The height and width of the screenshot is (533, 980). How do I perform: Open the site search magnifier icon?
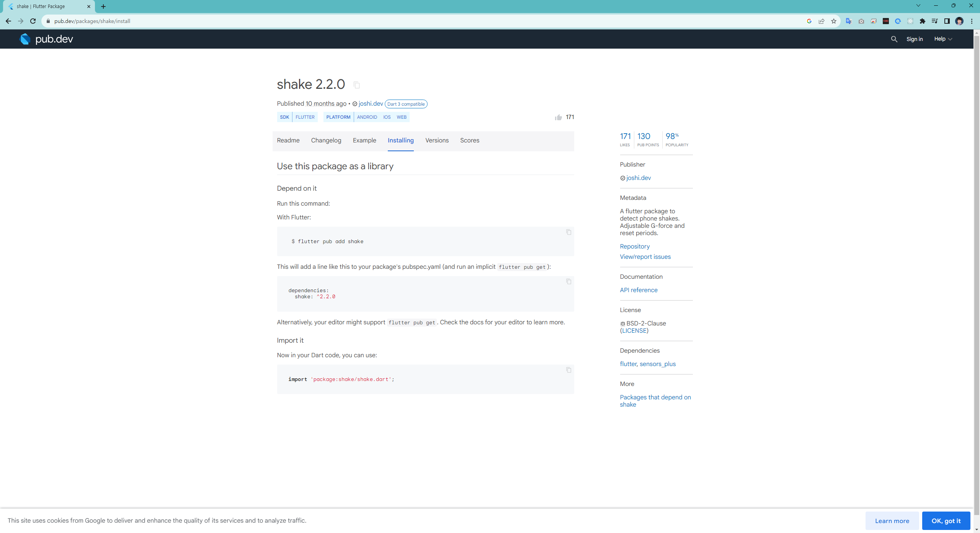[x=894, y=39]
